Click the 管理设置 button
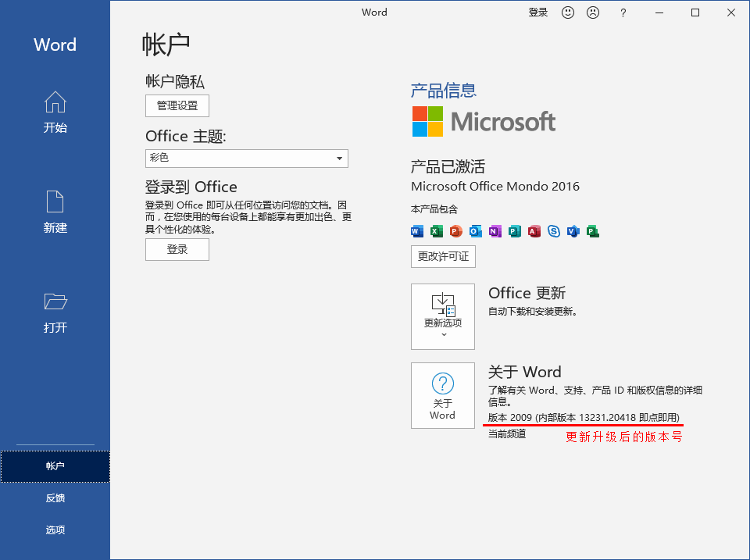The width and height of the screenshot is (750, 560). point(177,105)
